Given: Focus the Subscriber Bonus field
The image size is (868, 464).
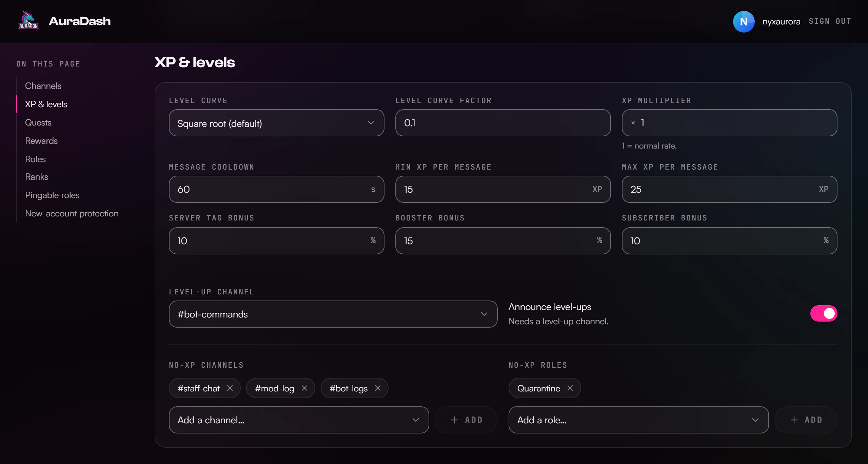Looking at the screenshot, I should pos(729,241).
